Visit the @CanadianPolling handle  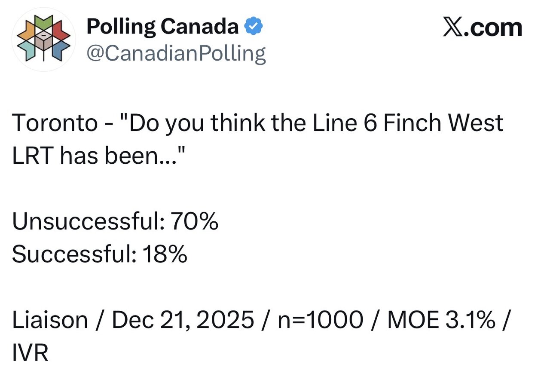tap(176, 54)
